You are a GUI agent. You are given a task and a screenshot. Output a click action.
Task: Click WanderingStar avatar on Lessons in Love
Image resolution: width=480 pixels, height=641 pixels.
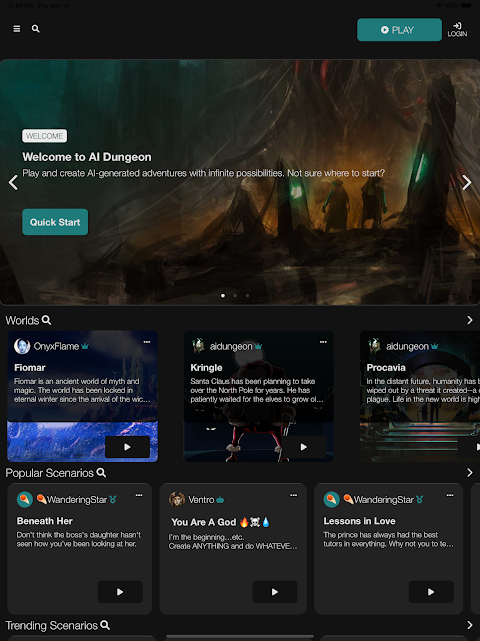pos(332,500)
